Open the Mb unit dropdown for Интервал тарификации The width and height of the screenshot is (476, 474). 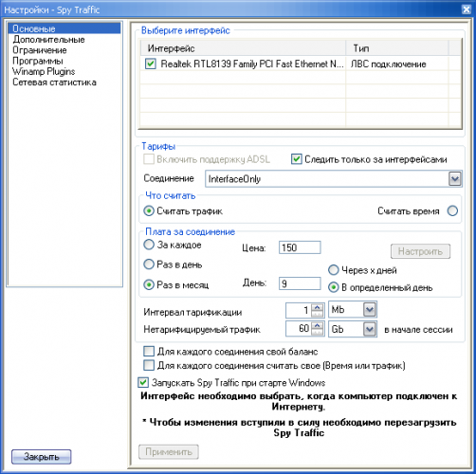pos(370,310)
